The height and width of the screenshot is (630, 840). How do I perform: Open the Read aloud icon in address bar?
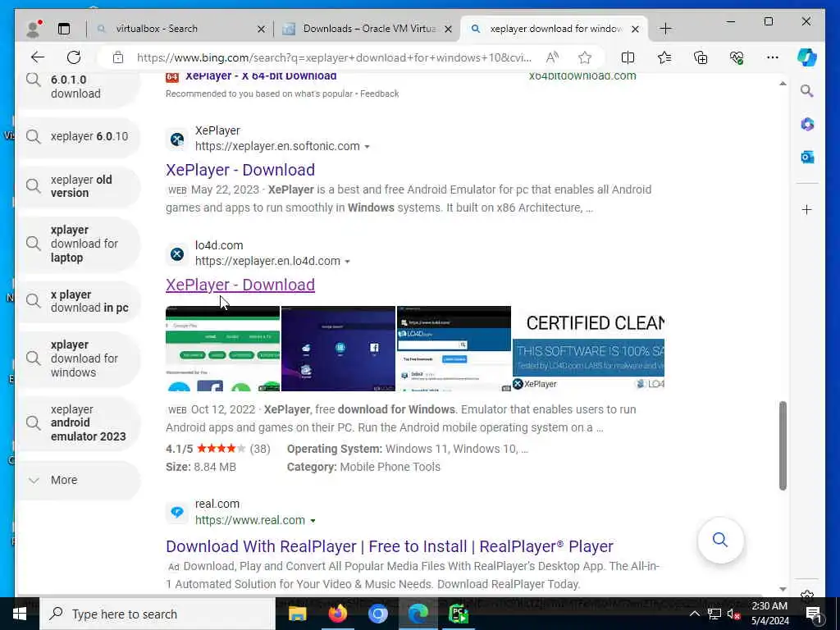[x=552, y=57]
